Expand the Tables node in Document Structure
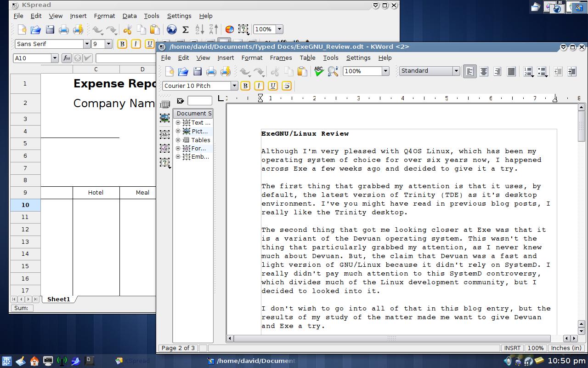This screenshot has height=368, width=588. (178, 140)
